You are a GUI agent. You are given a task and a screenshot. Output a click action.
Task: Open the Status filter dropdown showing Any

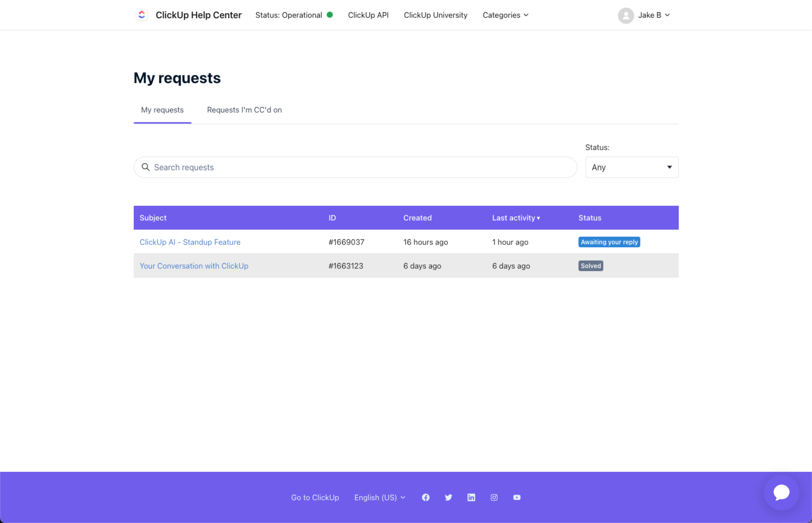pos(631,167)
